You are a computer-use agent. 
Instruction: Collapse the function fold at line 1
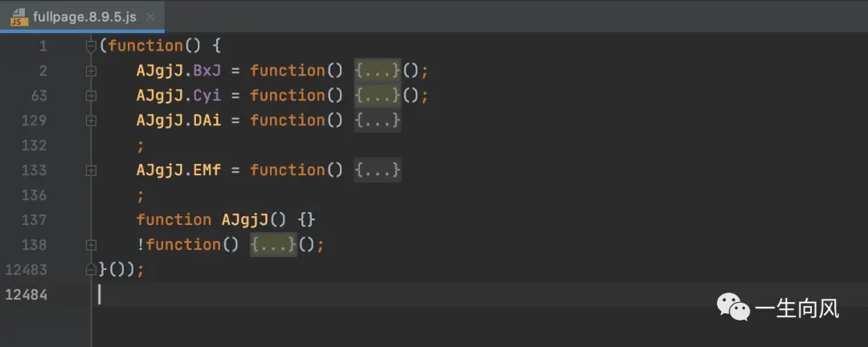[x=92, y=47]
